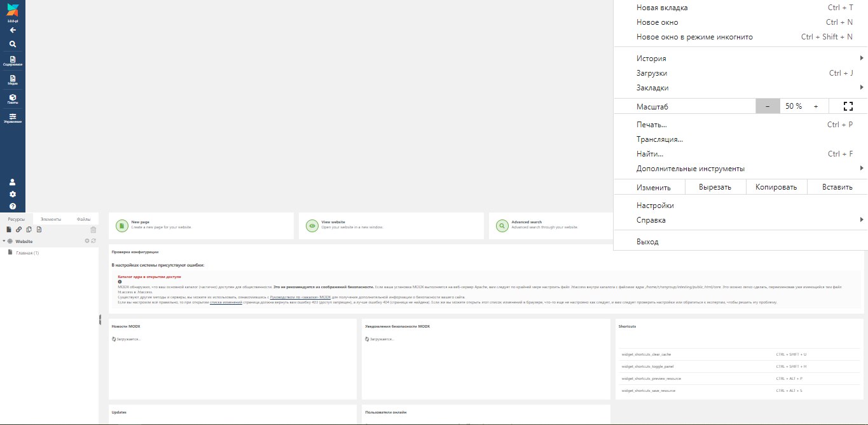
Task: Open the Главная resource in tree
Action: pyautogui.click(x=27, y=253)
